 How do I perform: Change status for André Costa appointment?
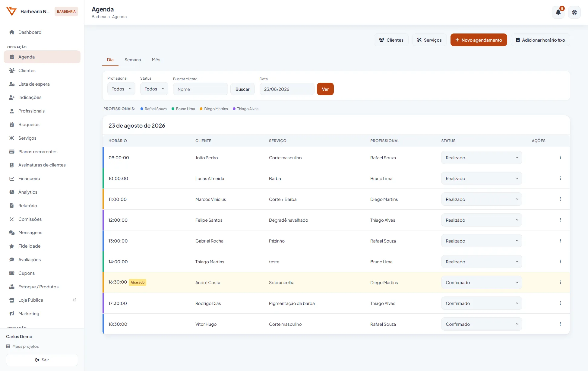(482, 282)
